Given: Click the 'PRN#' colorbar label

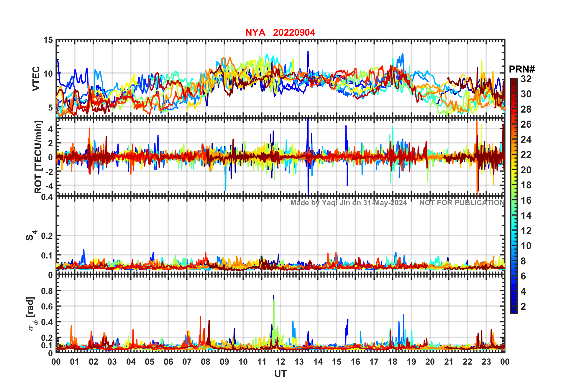Looking at the screenshot, I should tap(522, 69).
